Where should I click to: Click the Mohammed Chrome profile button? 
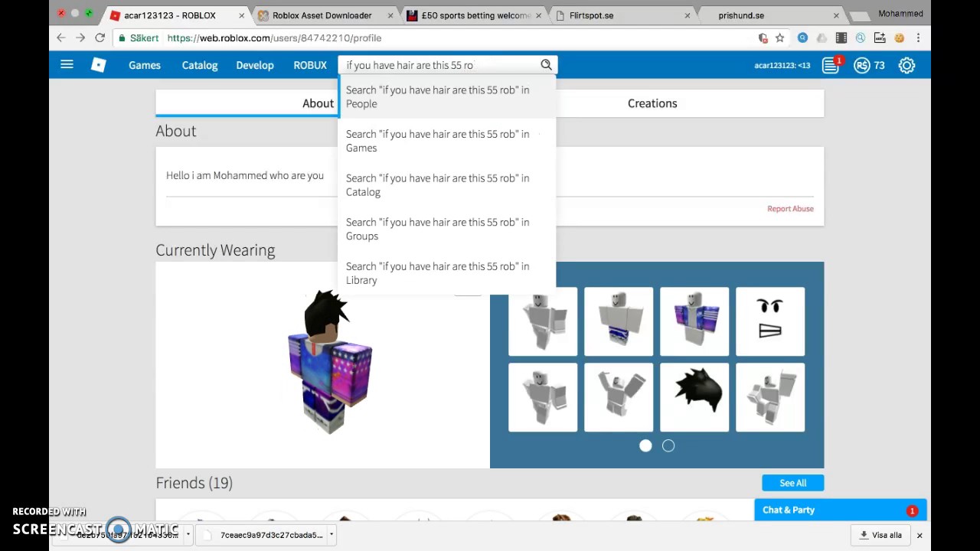coord(900,14)
